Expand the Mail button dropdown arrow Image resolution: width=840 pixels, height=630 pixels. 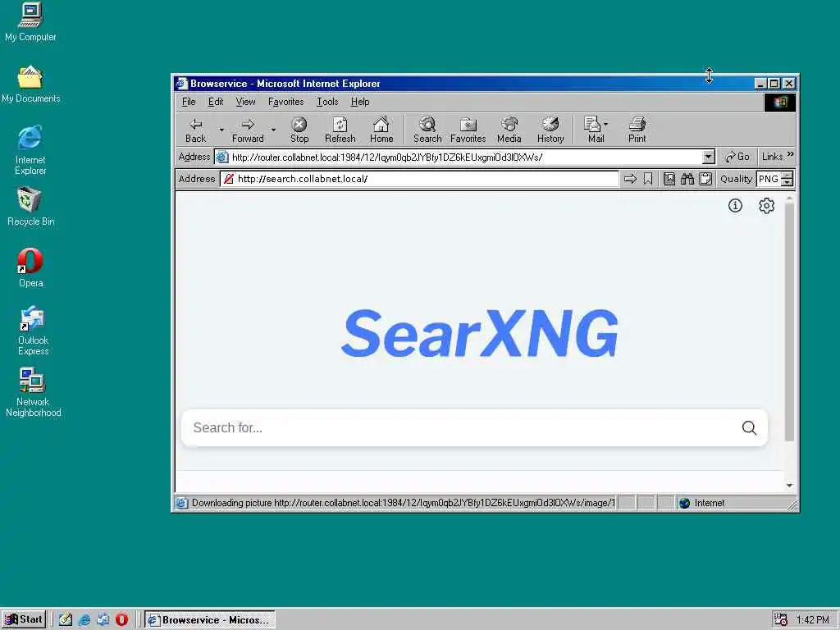606,125
